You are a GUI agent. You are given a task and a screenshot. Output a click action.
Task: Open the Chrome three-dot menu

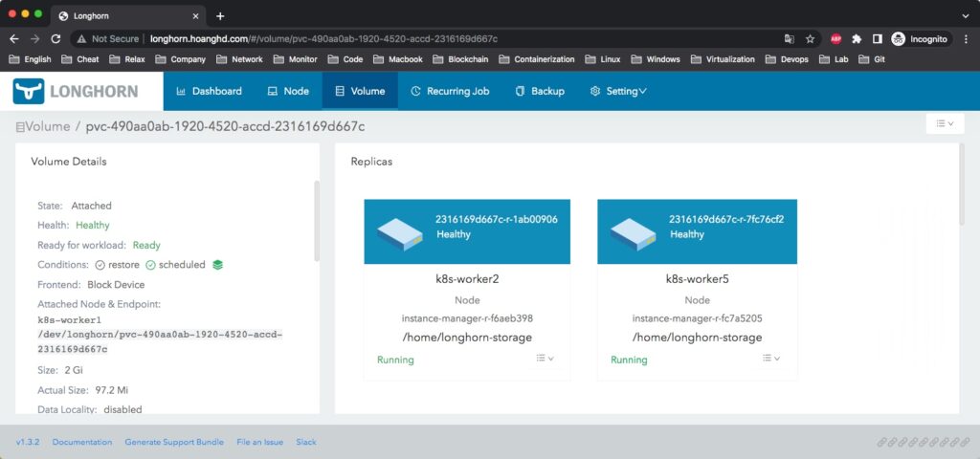[x=965, y=38]
